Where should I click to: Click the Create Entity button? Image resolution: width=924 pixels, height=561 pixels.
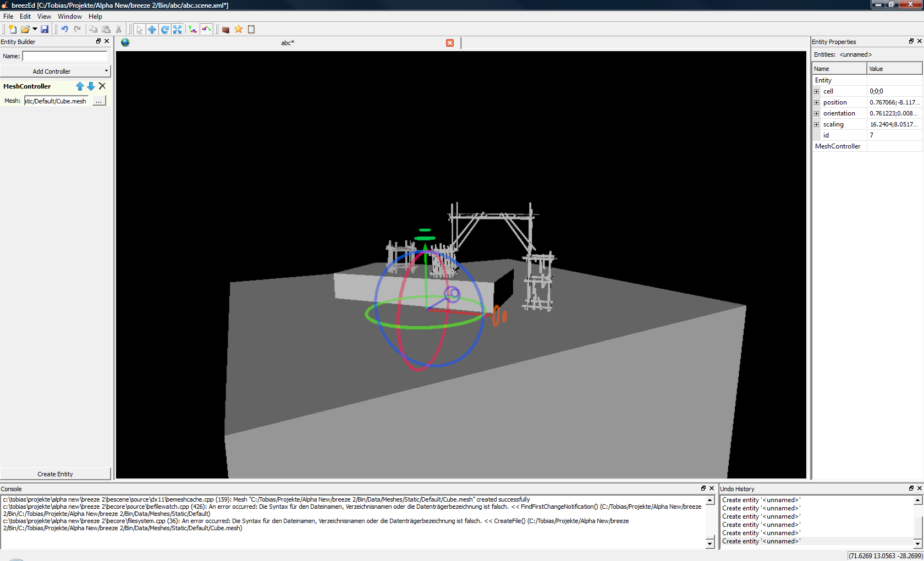(55, 474)
